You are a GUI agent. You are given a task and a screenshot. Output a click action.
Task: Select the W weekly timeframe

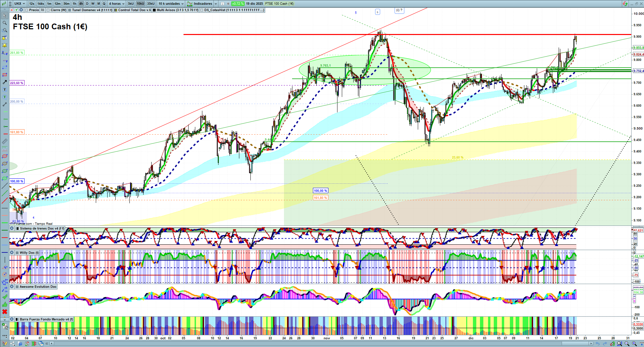(93, 4)
